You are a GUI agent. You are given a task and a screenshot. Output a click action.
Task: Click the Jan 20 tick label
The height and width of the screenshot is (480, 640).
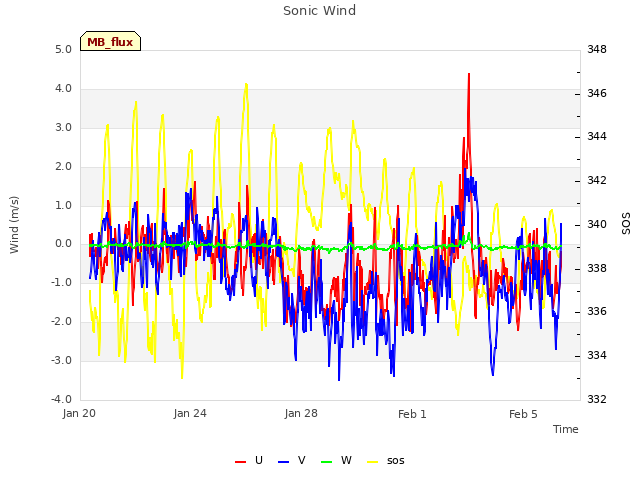[x=79, y=413]
